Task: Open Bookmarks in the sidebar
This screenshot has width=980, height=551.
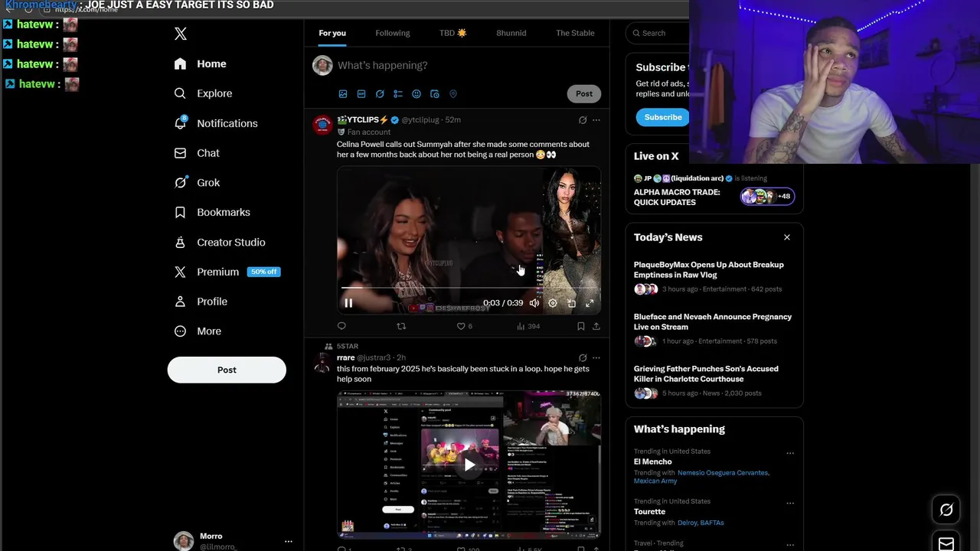Action: click(x=213, y=212)
